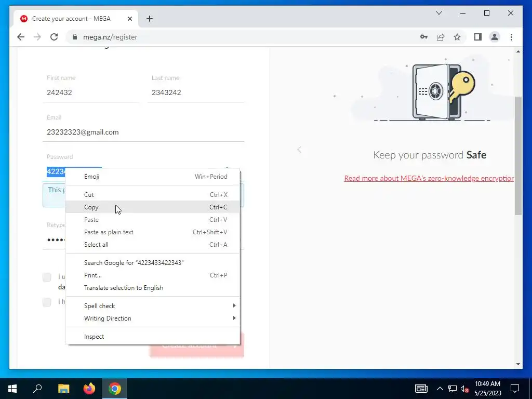Click the browser forward arrow
This screenshot has height=399, width=532.
[x=37, y=37]
